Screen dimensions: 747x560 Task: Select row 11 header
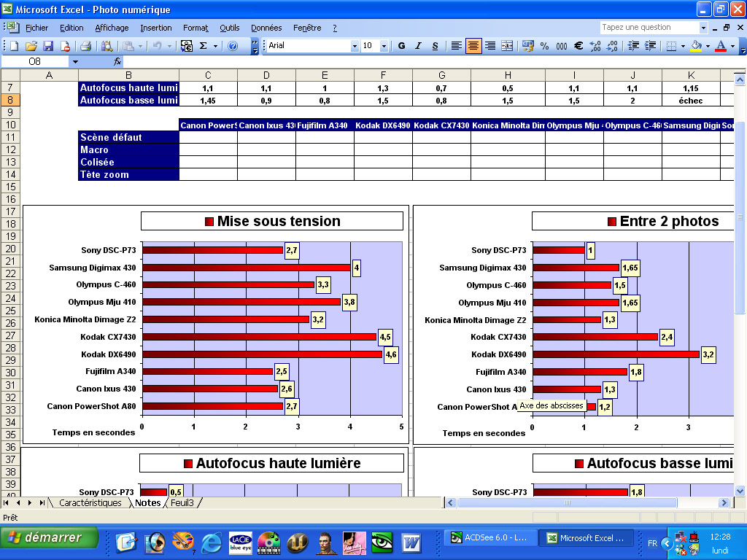[10, 137]
